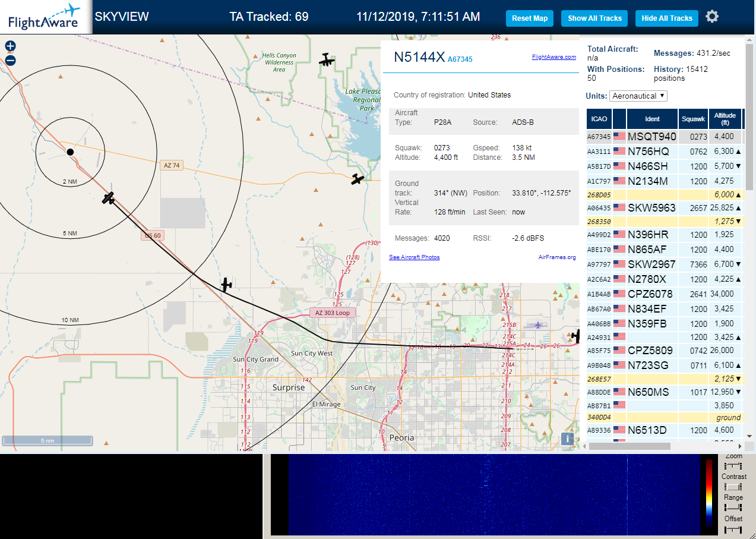Click the Peoria city label on map

[x=402, y=437]
